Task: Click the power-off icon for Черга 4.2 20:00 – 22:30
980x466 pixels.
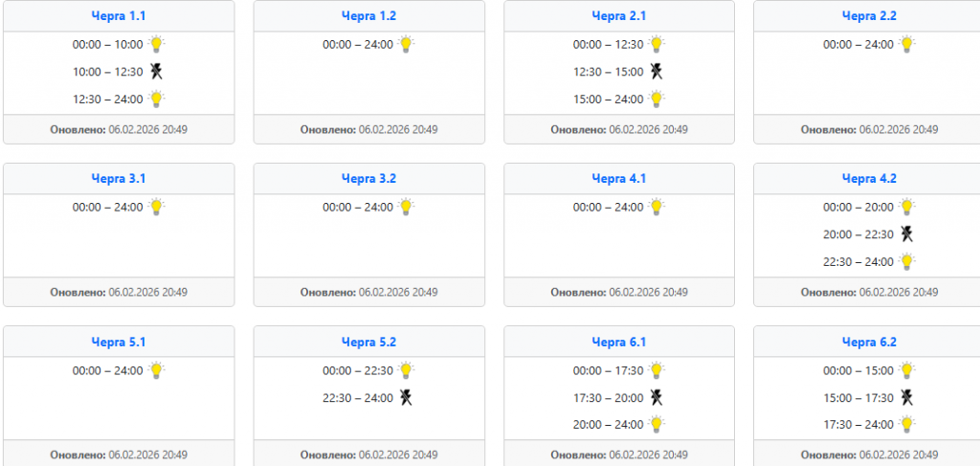Action: [906, 233]
